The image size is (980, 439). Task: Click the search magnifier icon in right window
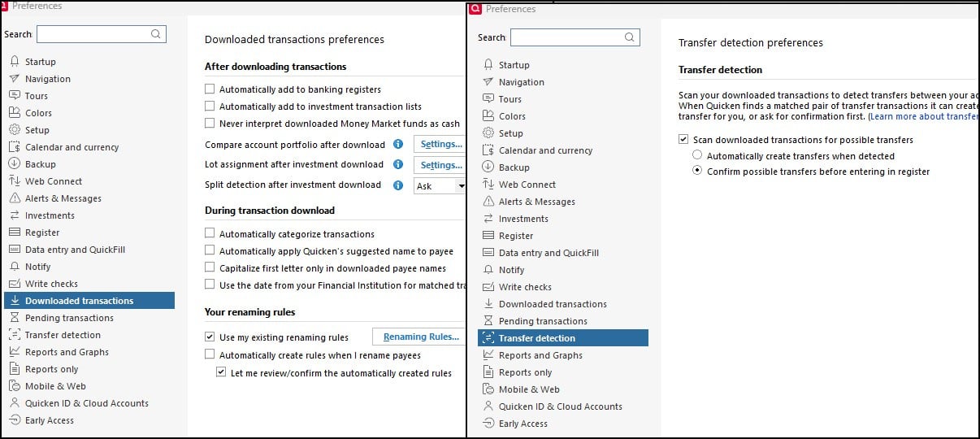[629, 37]
